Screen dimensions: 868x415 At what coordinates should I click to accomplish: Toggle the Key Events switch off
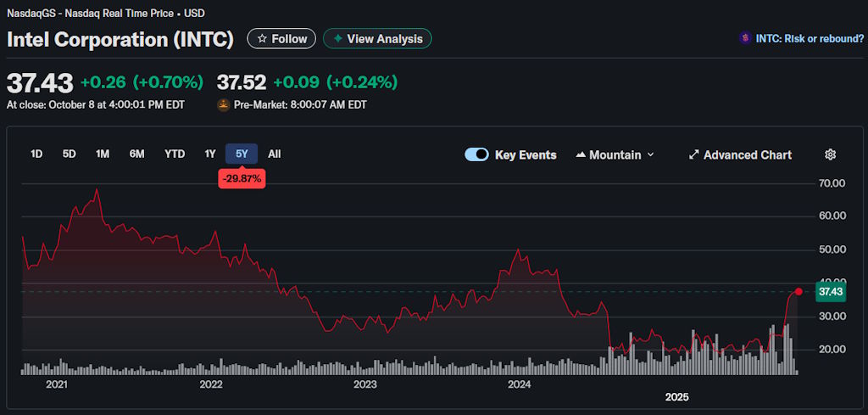point(476,154)
